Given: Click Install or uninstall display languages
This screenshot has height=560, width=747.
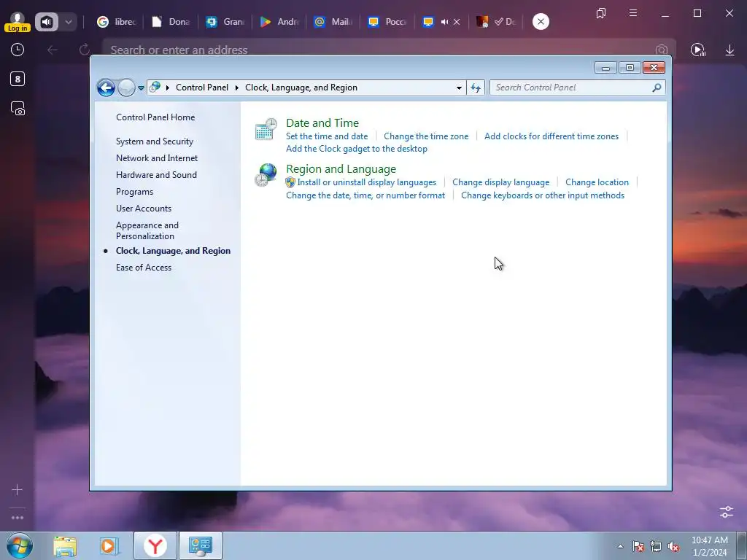Looking at the screenshot, I should [366, 182].
